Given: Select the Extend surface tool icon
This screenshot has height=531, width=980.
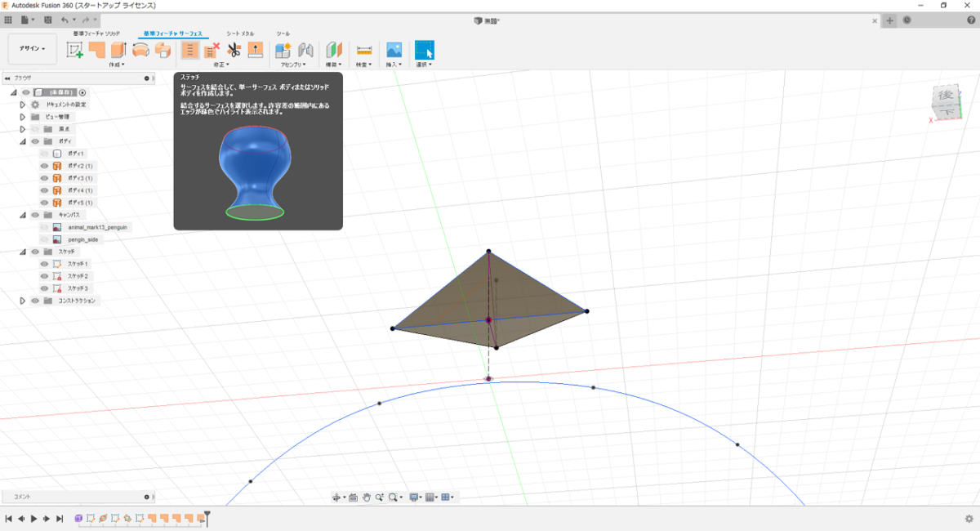Looking at the screenshot, I should point(256,50).
